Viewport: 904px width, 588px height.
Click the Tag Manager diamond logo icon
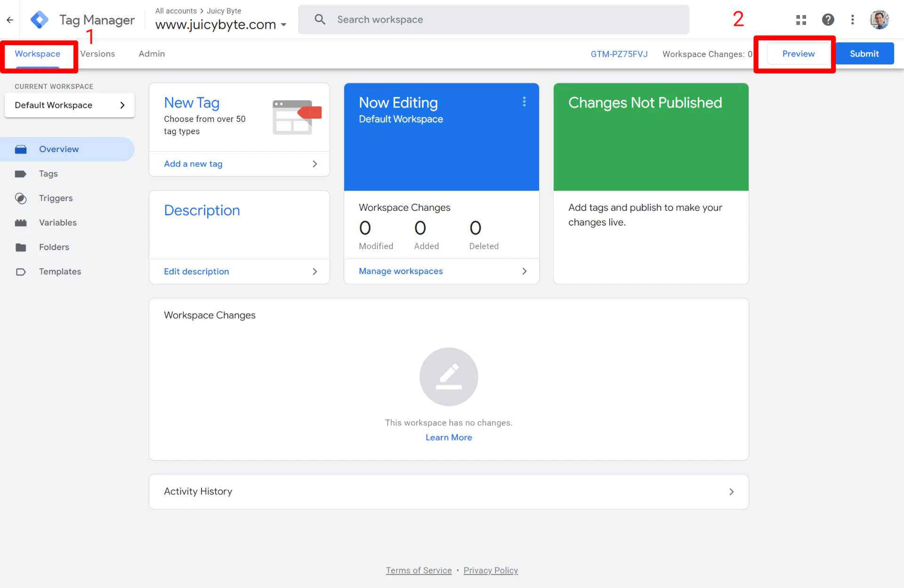click(x=40, y=19)
